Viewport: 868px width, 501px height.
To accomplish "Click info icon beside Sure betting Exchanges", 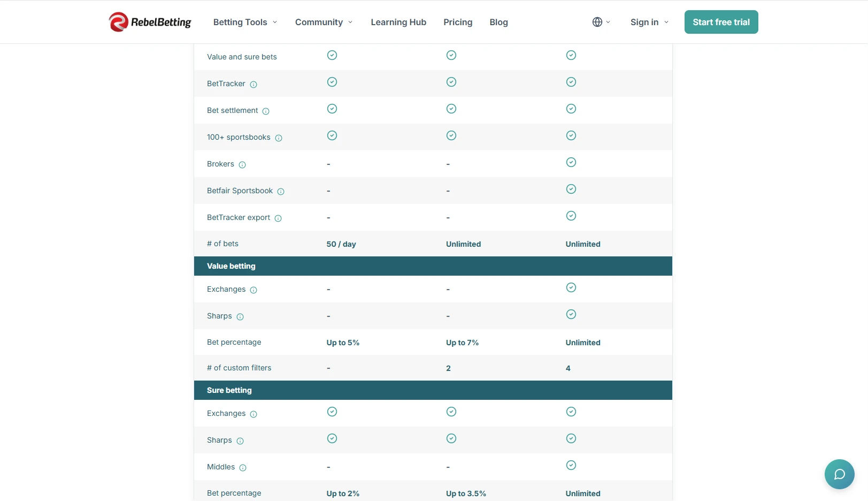I will coord(254,414).
